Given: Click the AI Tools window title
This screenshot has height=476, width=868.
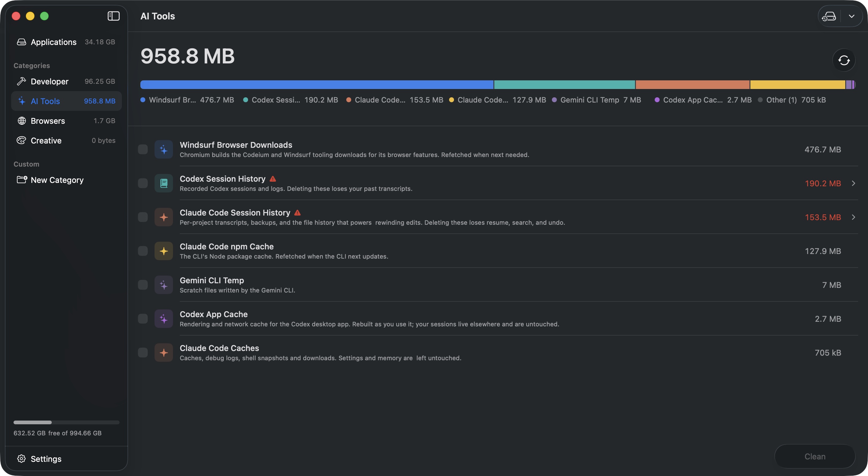Looking at the screenshot, I should [157, 16].
